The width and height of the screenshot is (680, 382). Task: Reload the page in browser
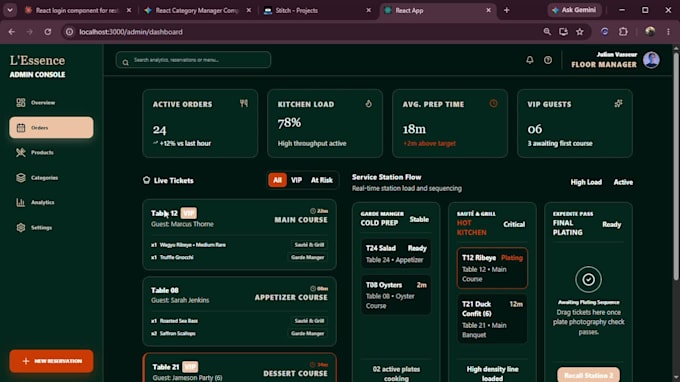pyautogui.click(x=48, y=32)
